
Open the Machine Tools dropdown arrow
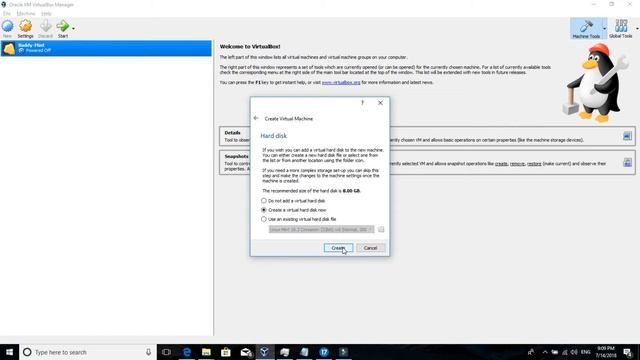coord(604,29)
